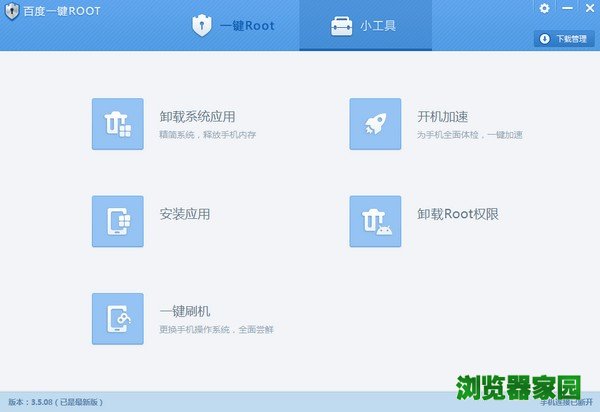
Task: Click the uninstall system apps trash icon
Action: point(117,124)
